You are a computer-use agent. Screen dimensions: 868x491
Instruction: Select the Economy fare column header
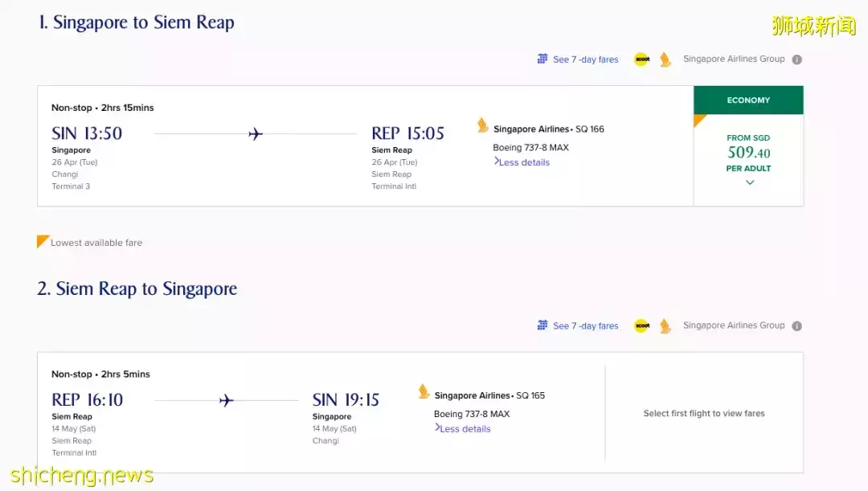click(x=748, y=100)
